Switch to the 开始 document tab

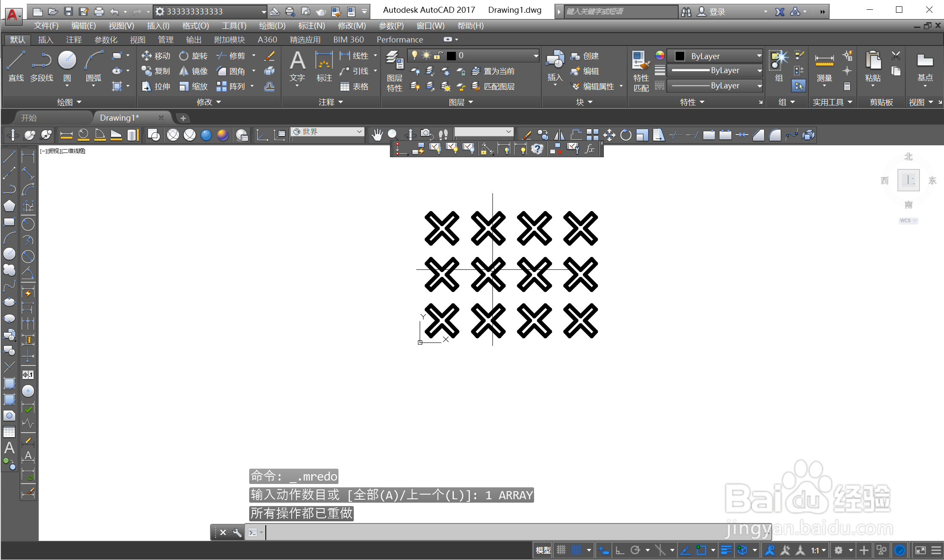29,118
